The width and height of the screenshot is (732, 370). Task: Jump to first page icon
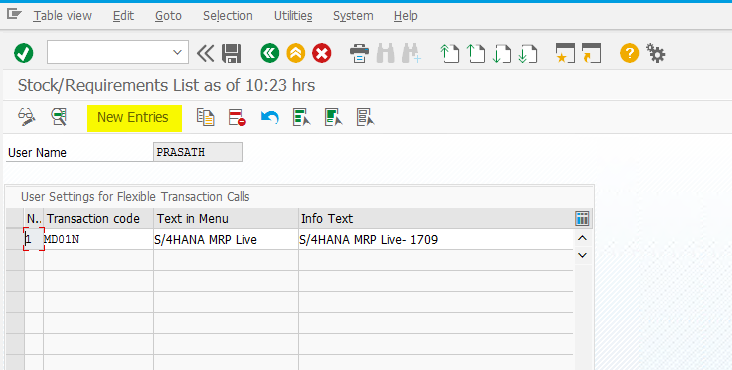[450, 53]
